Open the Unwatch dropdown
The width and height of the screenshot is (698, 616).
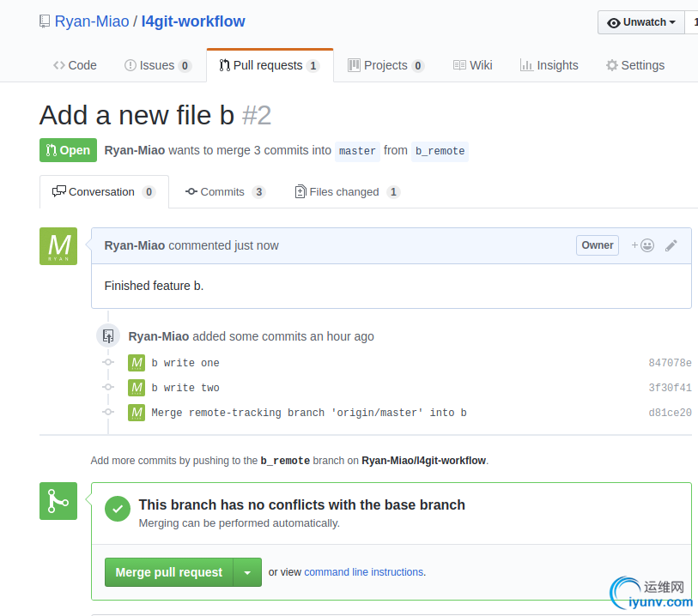point(641,22)
